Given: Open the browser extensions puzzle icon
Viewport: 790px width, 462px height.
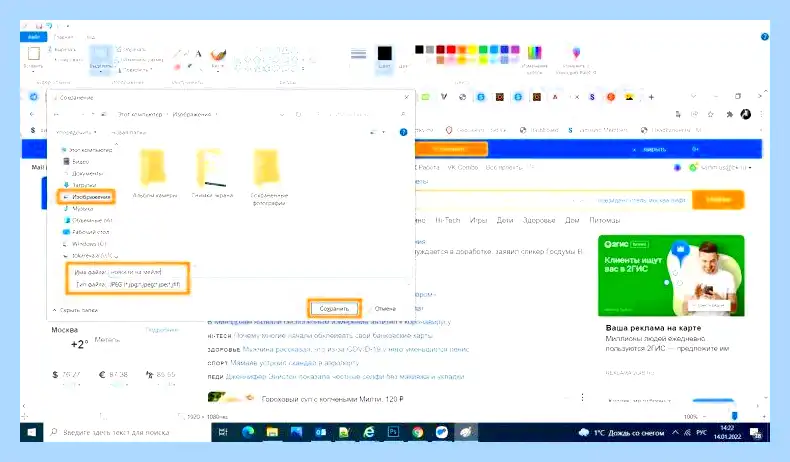Looking at the screenshot, I should click(729, 114).
